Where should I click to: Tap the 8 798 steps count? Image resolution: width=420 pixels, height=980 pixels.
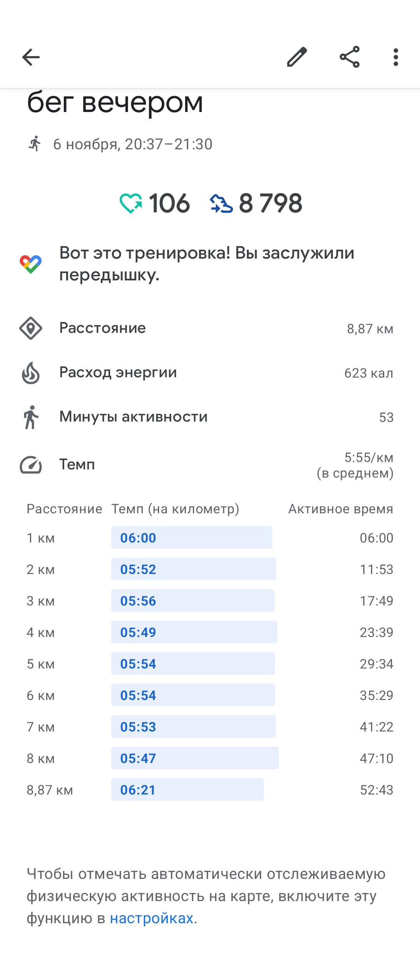(271, 203)
